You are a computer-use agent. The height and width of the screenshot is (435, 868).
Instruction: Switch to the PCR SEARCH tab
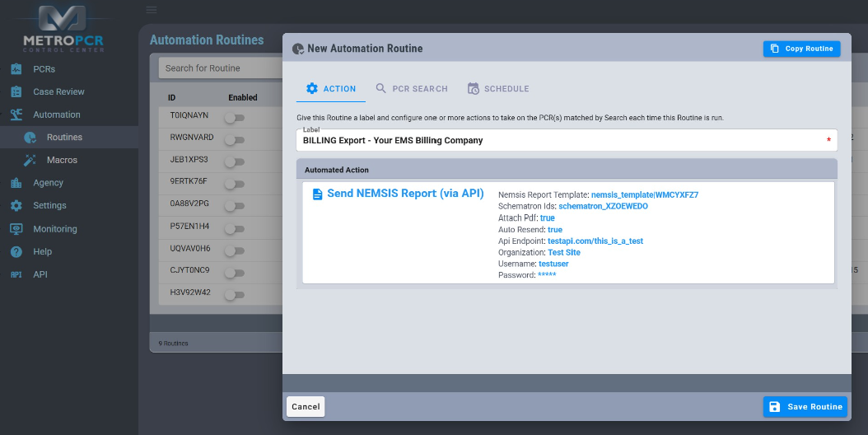pyautogui.click(x=412, y=89)
